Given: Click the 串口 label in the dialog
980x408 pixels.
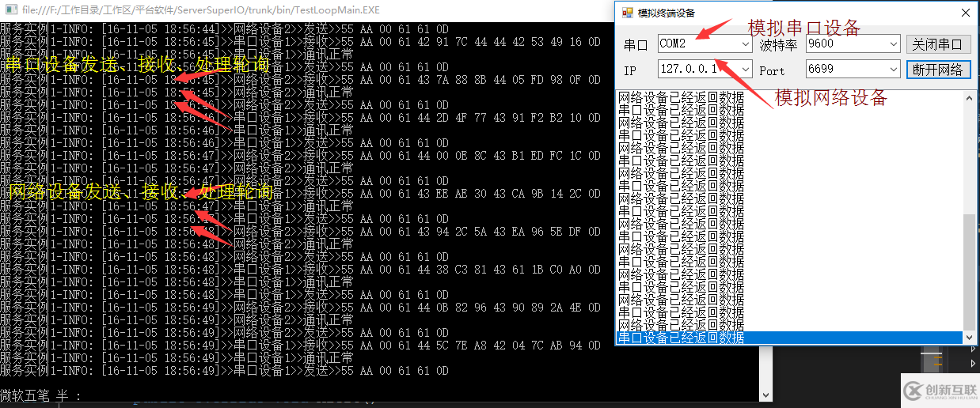Looking at the screenshot, I should click(x=636, y=45).
